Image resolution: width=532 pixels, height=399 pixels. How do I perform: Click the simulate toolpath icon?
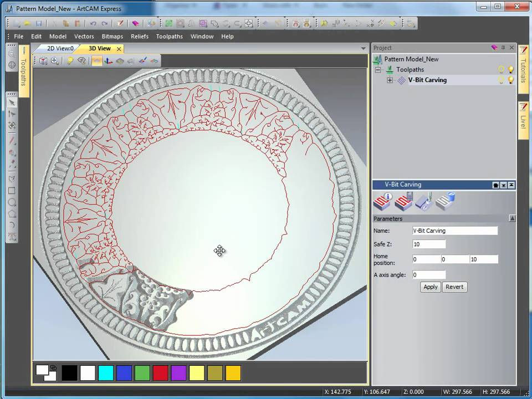pyautogui.click(x=424, y=202)
